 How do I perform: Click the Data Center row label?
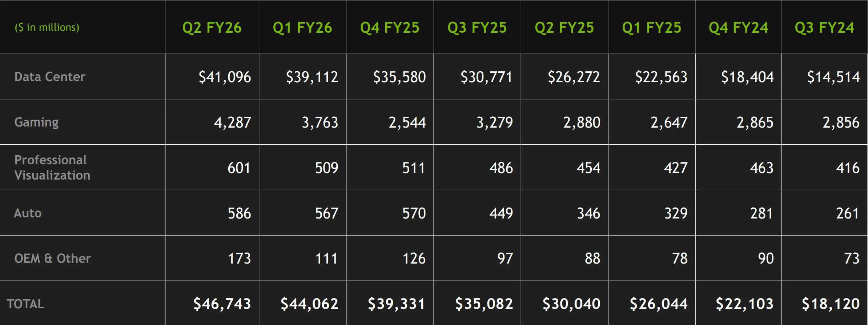point(50,77)
